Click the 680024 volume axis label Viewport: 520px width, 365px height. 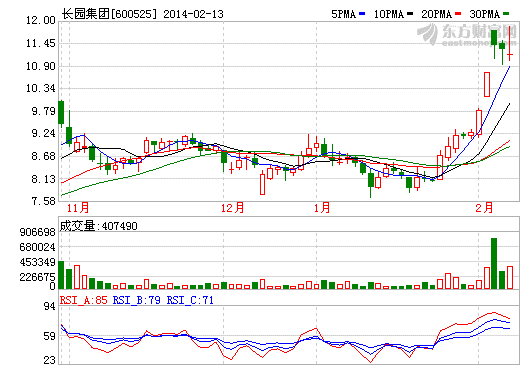(37, 247)
